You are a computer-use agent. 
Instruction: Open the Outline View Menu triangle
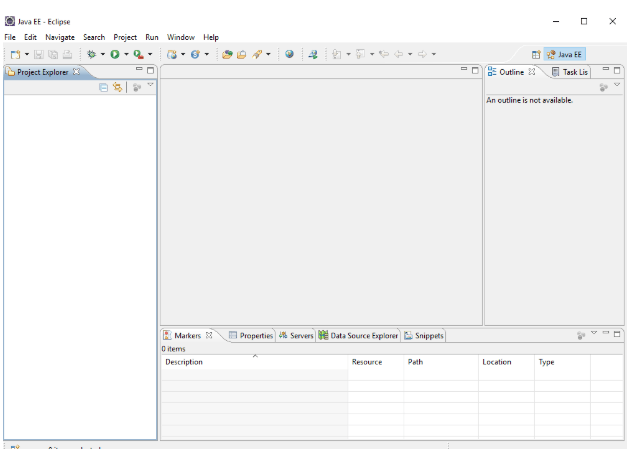pyautogui.click(x=617, y=85)
